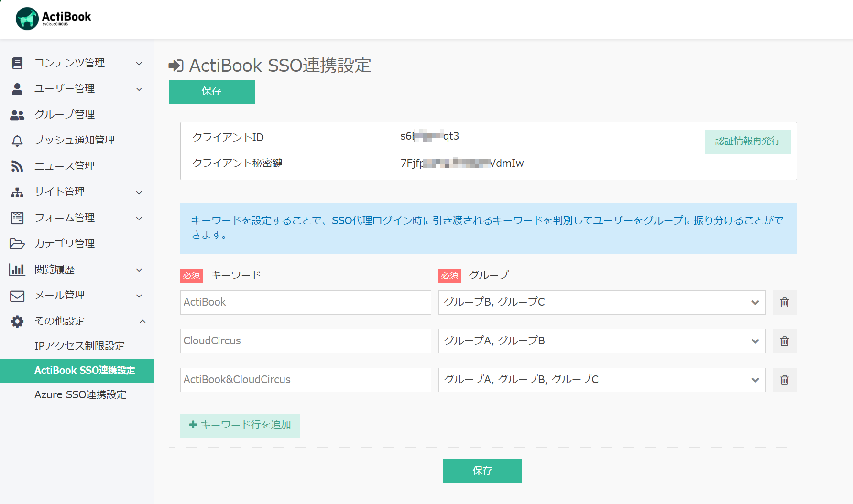The height and width of the screenshot is (504, 853).
Task: Expand the コンテンツ管理 section
Action: pyautogui.click(x=139, y=63)
